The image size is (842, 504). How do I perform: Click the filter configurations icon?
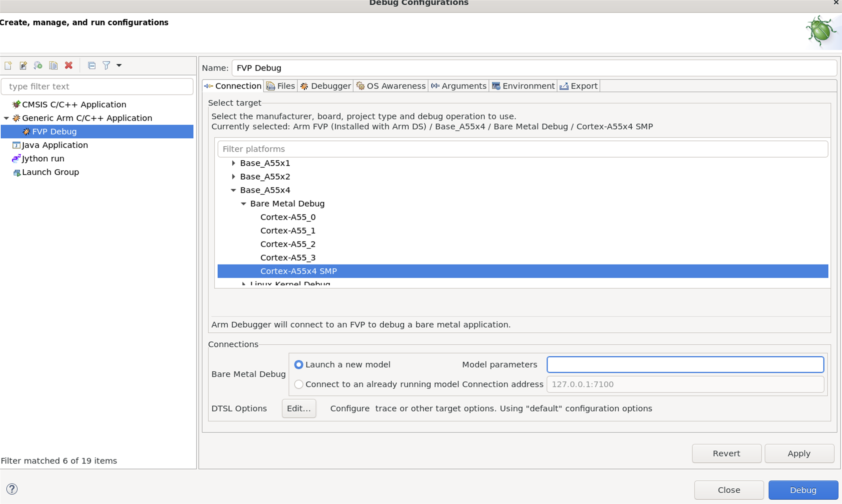click(x=106, y=66)
